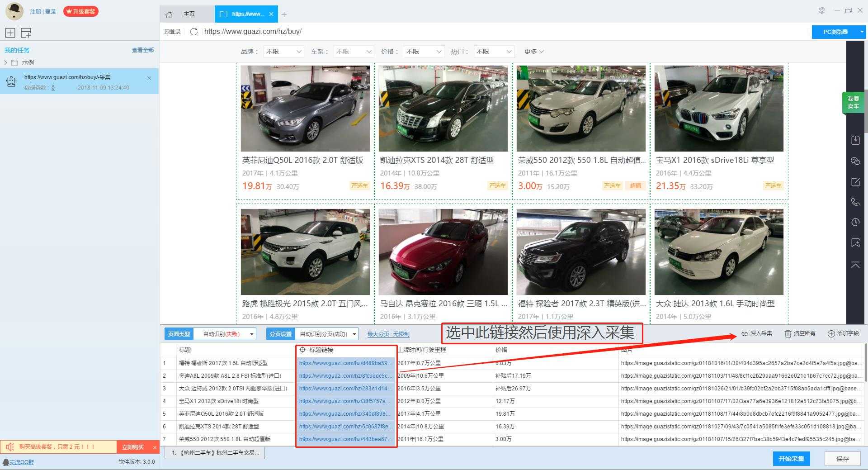
Task: Click the 路虎 揽胜极光 listing title
Action: 305,304
